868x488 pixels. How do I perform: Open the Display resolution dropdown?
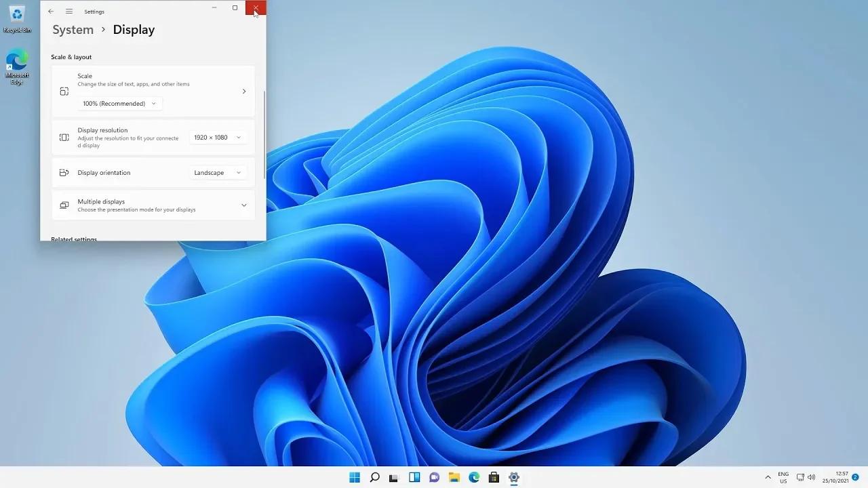[x=216, y=137]
